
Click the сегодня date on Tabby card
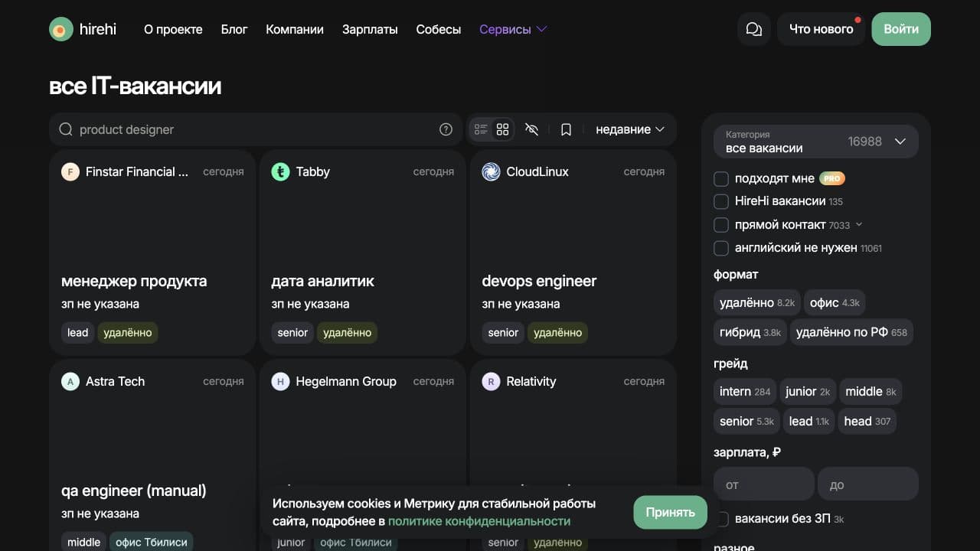pyautogui.click(x=433, y=171)
